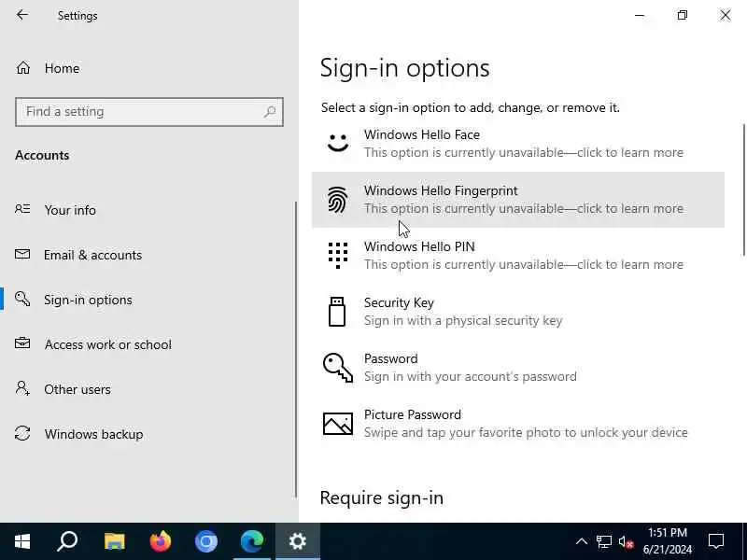The height and width of the screenshot is (560, 747).
Task: Click the search magnifier in Find a setting
Action: (x=270, y=112)
